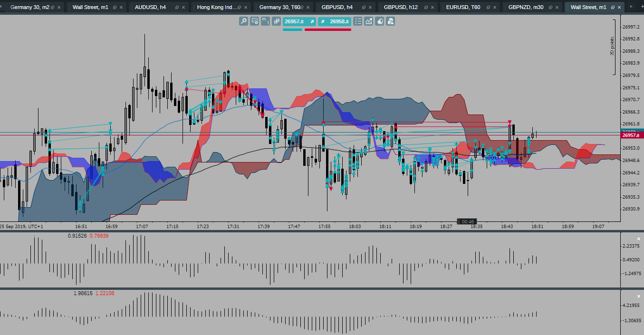Image resolution: width=644 pixels, height=335 pixels.
Task: Click the 00:46 candle countdown label
Action: tap(467, 221)
